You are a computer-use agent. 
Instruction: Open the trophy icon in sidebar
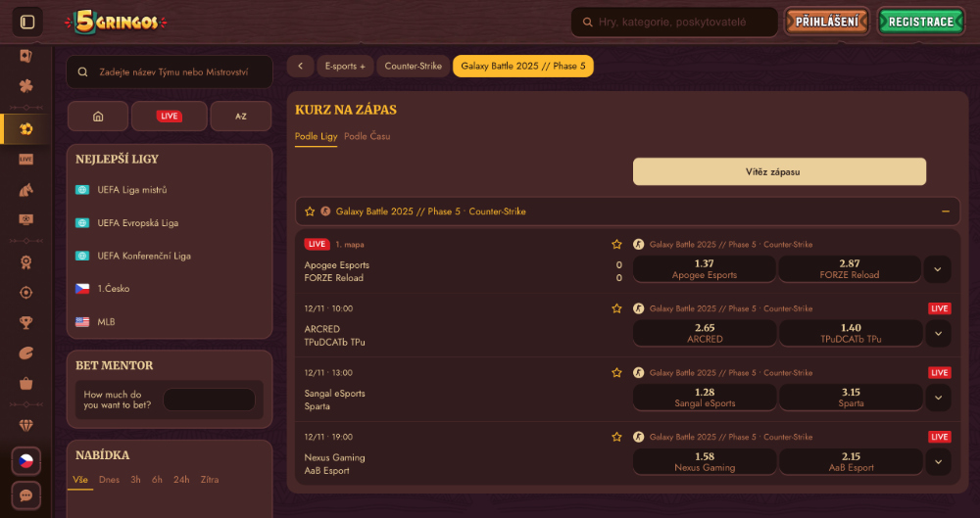26,322
